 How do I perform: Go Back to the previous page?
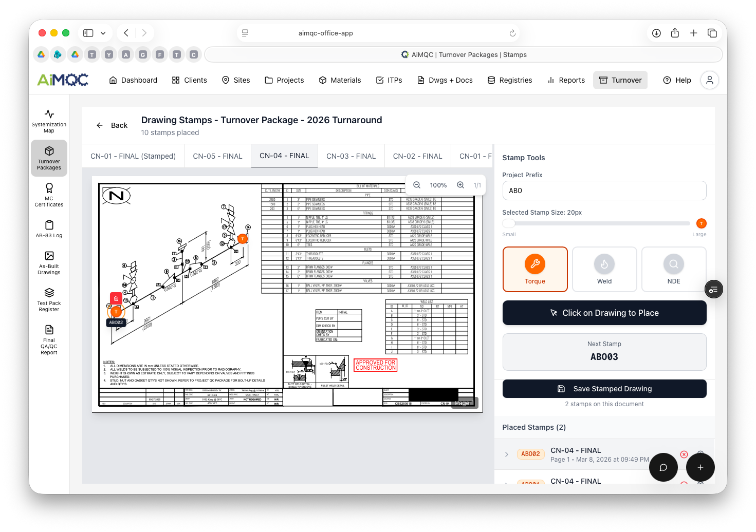[112, 125]
